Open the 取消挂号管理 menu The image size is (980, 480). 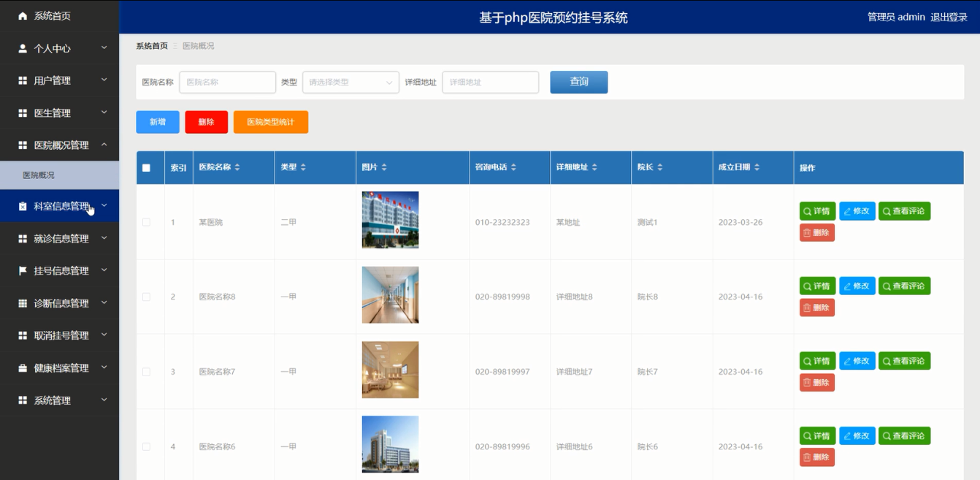click(x=59, y=335)
